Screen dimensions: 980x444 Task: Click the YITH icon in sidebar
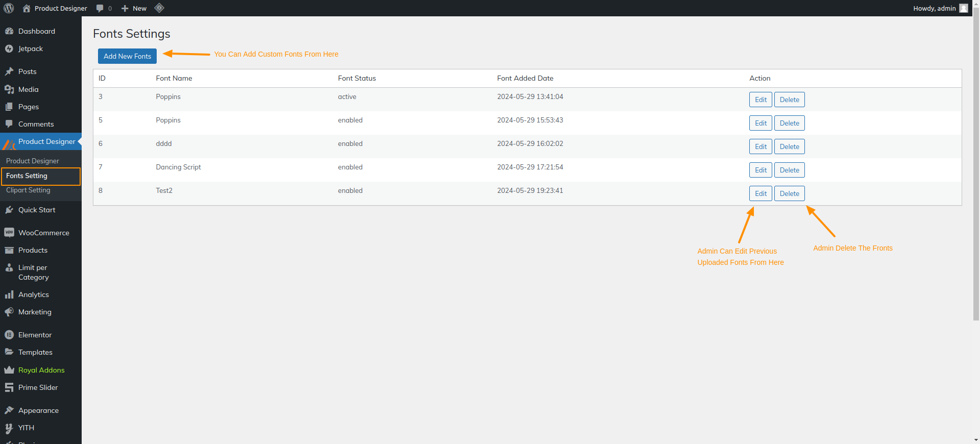coord(9,428)
